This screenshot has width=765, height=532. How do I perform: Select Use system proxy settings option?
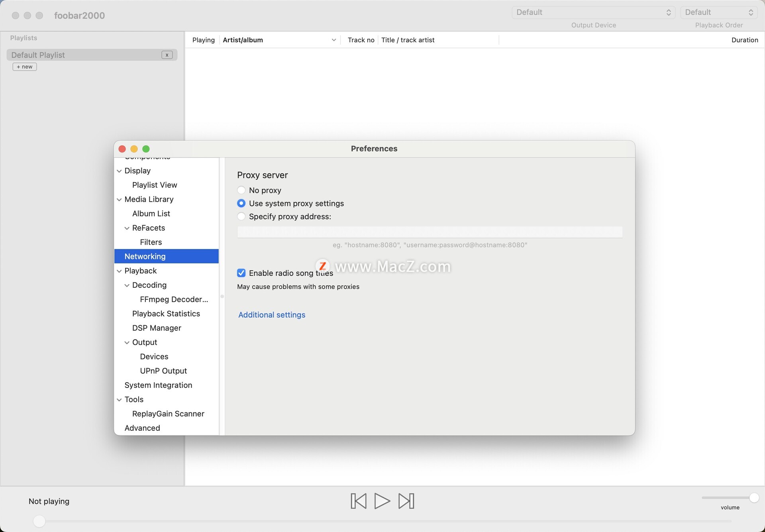click(x=241, y=203)
